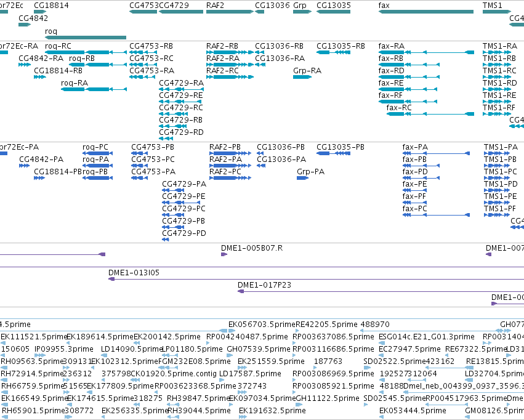Select transcript CG18814-RB
The height and width of the screenshot is (420, 524).
40,77
